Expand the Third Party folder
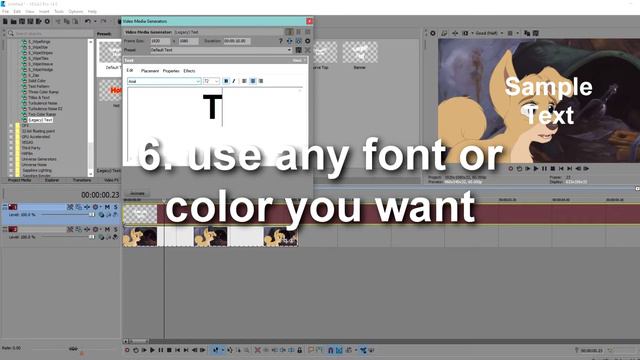The image size is (640, 360). (11, 148)
